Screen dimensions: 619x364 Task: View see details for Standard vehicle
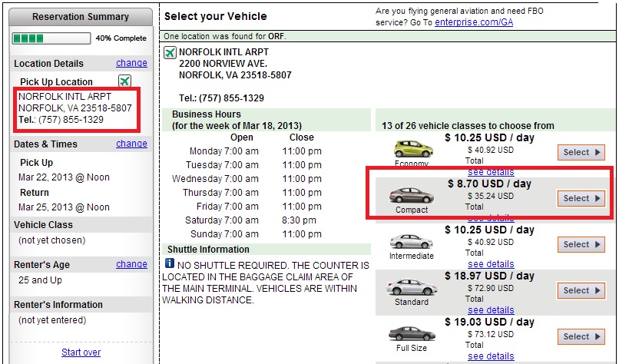click(x=491, y=310)
